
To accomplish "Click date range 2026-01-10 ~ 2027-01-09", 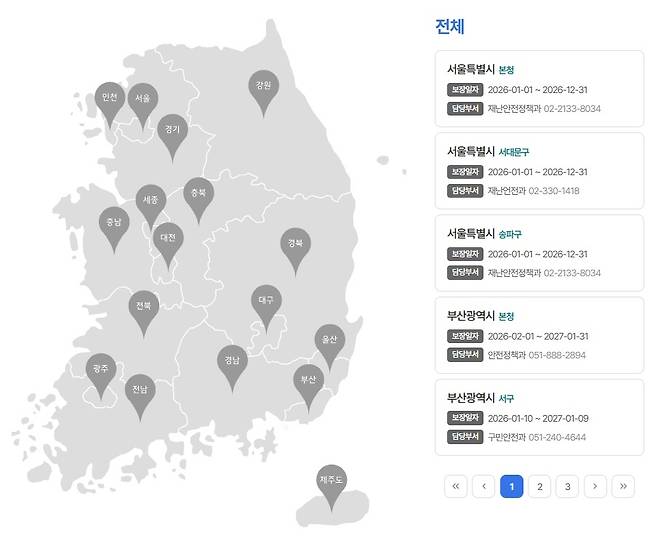I will tap(538, 418).
